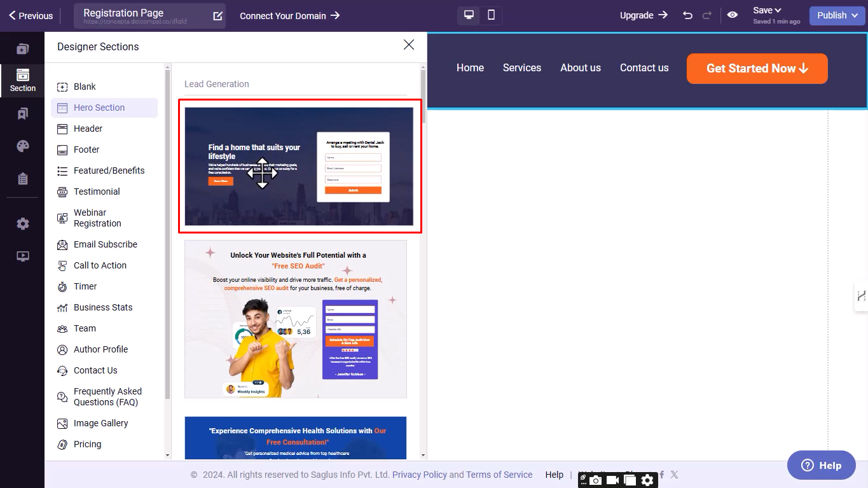
Task: Open the X social icon in footer
Action: click(674, 475)
